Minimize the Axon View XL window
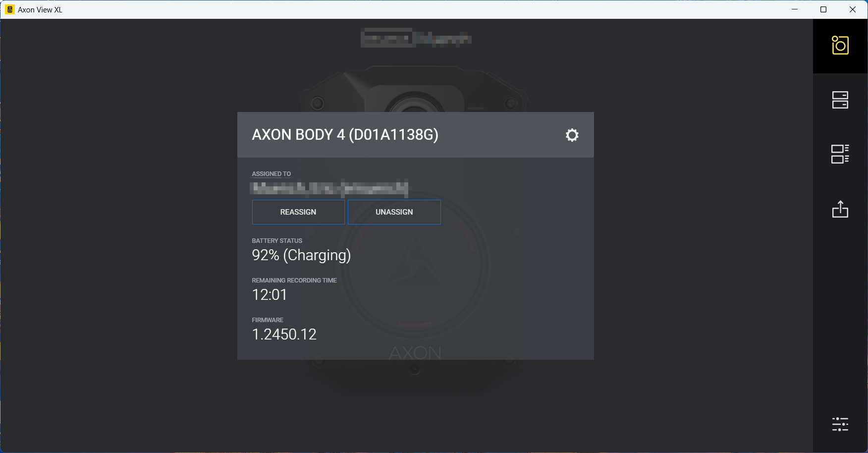868x453 pixels. click(x=795, y=9)
